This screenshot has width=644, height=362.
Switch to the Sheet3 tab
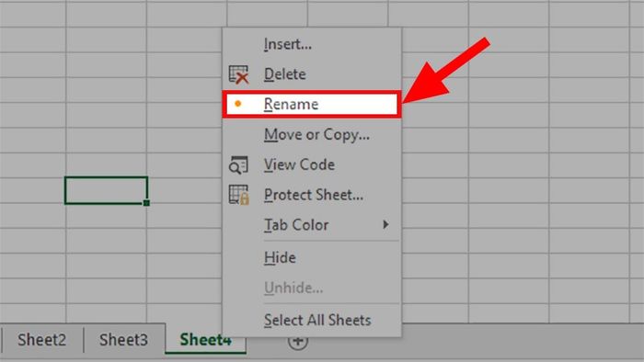(x=124, y=340)
